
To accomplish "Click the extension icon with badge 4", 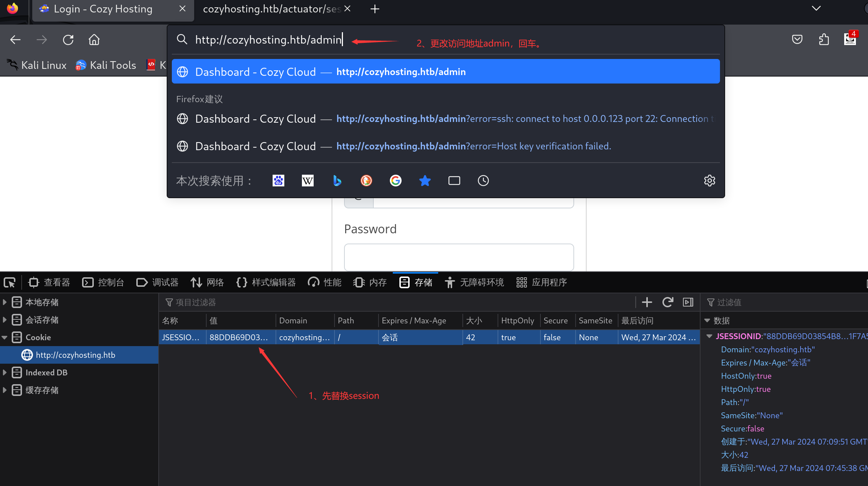I will tap(850, 38).
